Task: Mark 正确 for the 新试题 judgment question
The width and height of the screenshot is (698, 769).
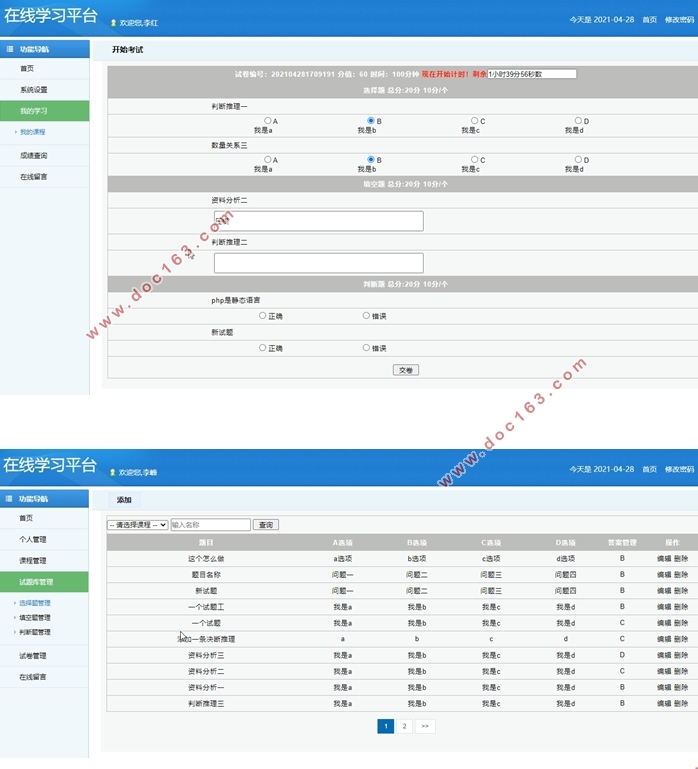Action: [262, 348]
